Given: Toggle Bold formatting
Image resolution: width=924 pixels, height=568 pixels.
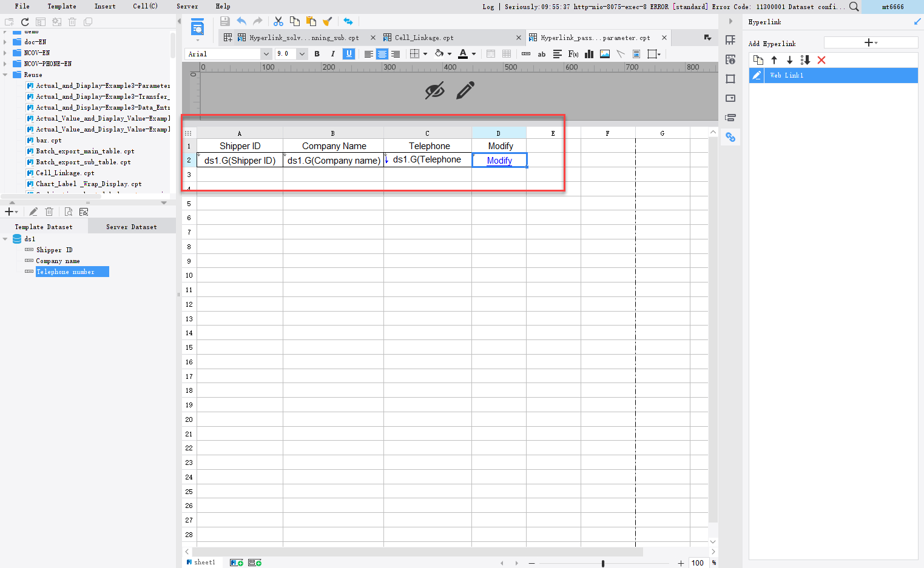Looking at the screenshot, I should click(x=317, y=54).
